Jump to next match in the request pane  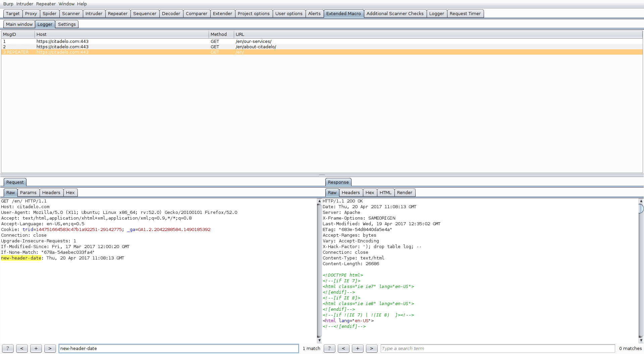(50, 348)
